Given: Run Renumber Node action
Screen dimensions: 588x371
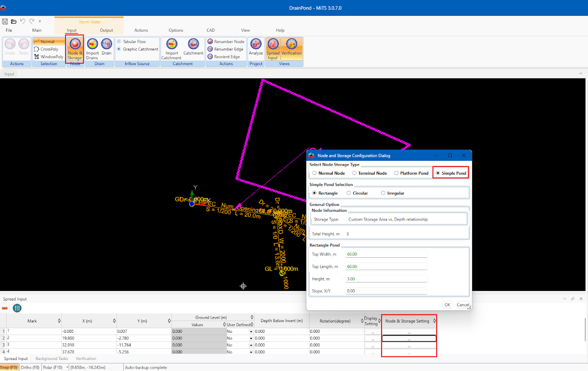Looking at the screenshot, I should [226, 42].
